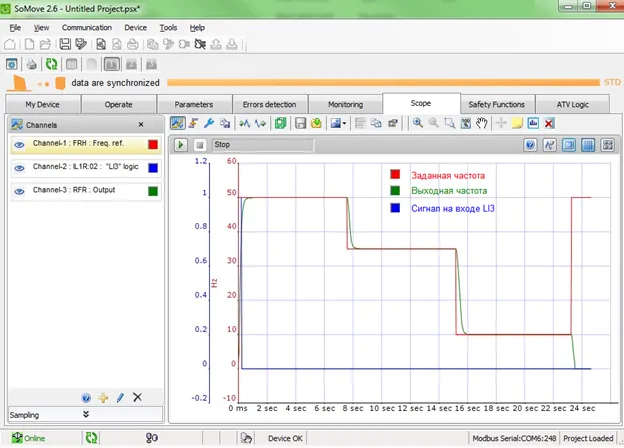
Task: Click the red X delete icon in scope toolbar
Action: click(549, 124)
